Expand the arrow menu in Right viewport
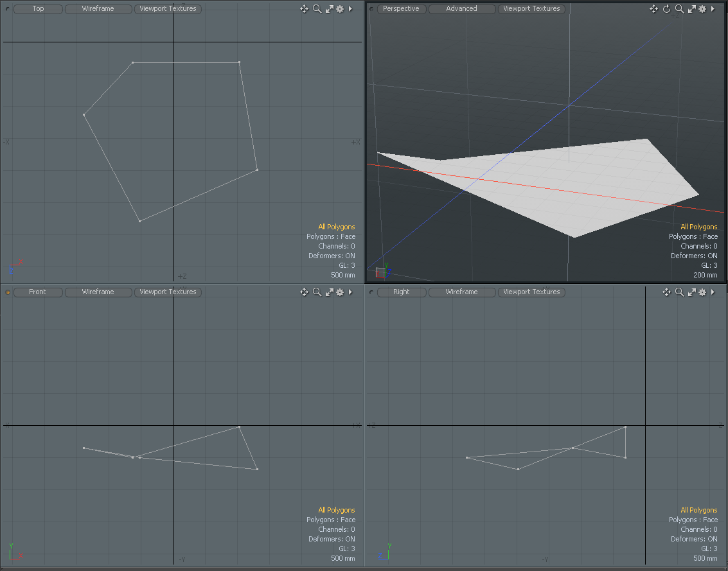Image resolution: width=728 pixels, height=571 pixels. coord(713,292)
